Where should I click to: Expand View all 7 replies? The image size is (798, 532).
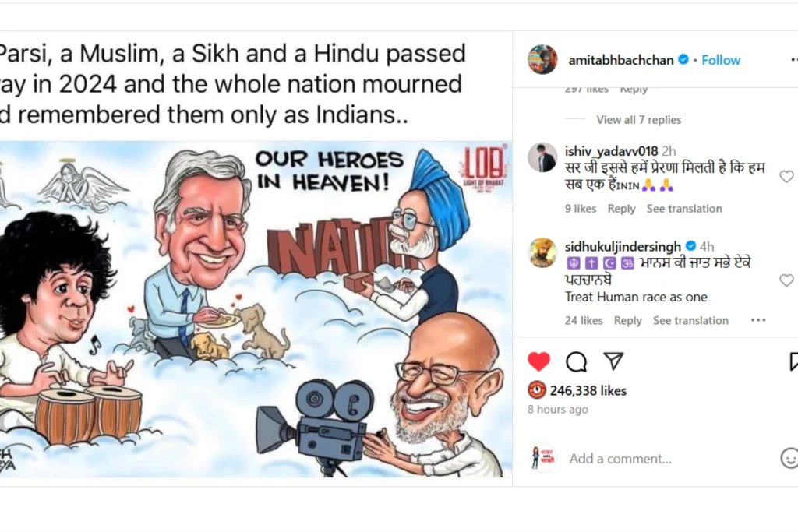click(639, 119)
